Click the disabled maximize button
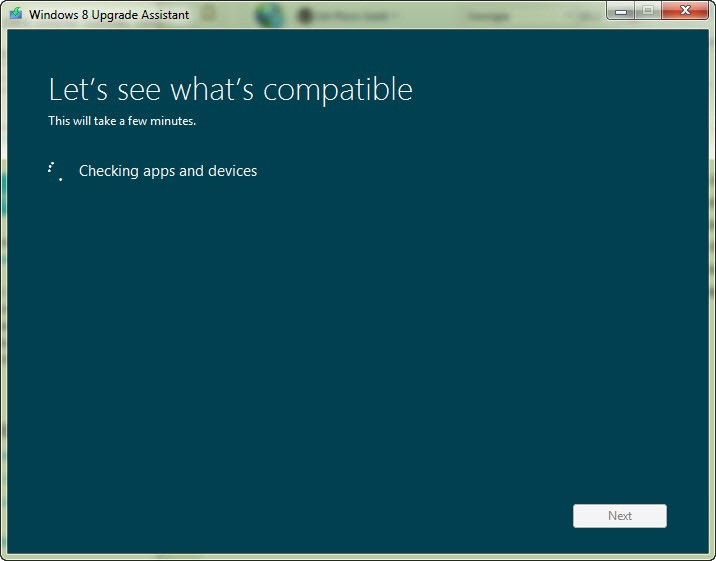This screenshot has width=716, height=561. tap(648, 11)
